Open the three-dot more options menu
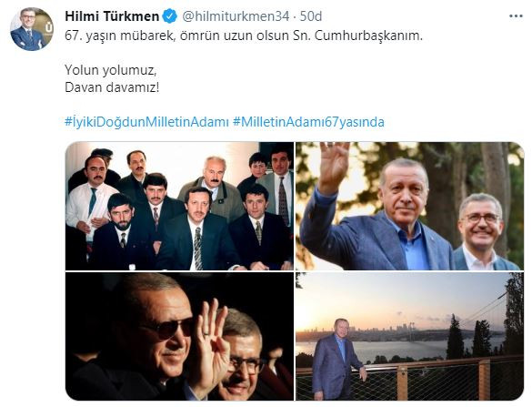This screenshot has height=407, width=532. coord(516,16)
